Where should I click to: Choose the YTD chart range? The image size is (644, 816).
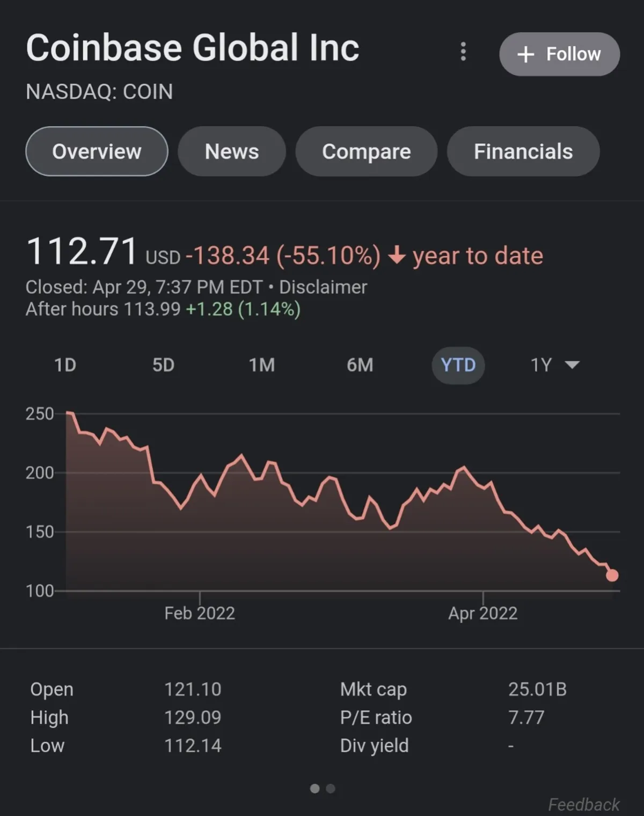point(458,365)
